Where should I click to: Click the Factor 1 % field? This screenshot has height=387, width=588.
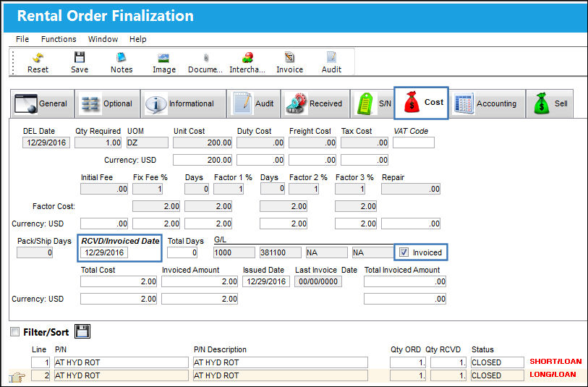[229, 189]
